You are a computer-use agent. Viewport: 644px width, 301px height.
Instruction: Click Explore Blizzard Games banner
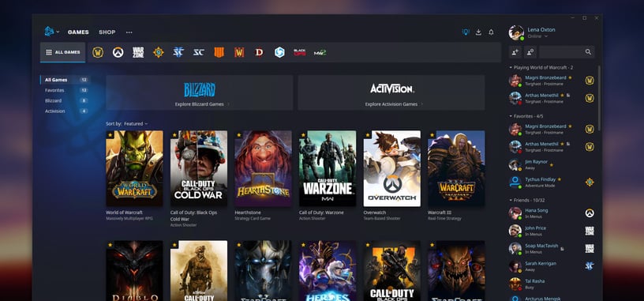click(200, 92)
